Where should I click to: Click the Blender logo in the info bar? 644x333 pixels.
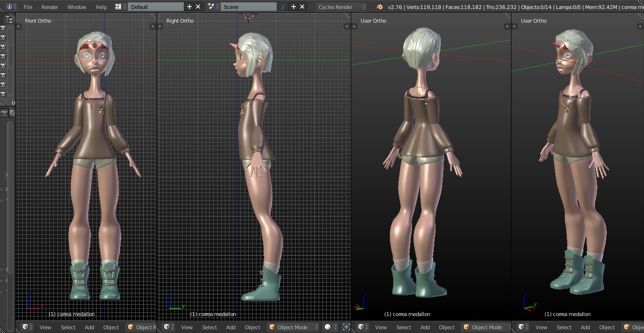pyautogui.click(x=380, y=7)
